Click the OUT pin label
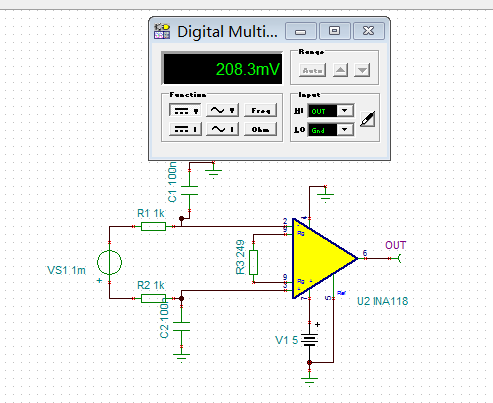Viewport: 493px width, 403px height. pos(395,245)
